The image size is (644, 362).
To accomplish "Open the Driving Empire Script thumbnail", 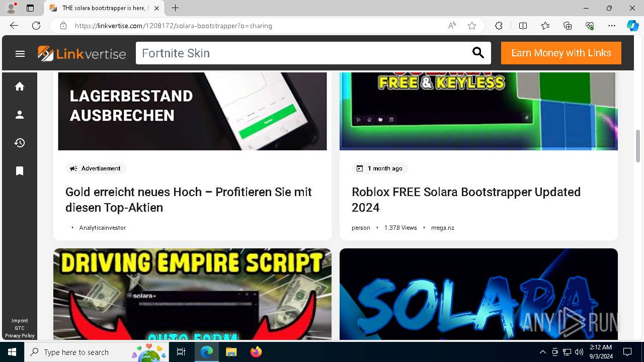I will [192, 294].
